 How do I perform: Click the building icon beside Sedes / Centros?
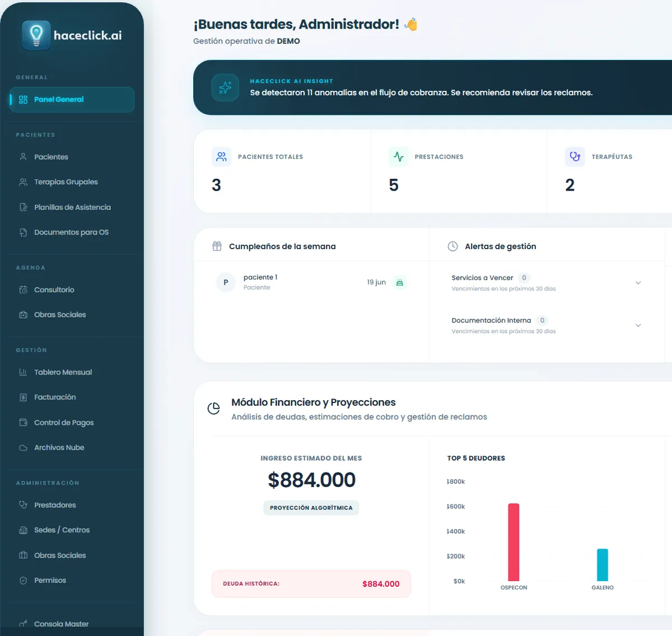(x=23, y=530)
